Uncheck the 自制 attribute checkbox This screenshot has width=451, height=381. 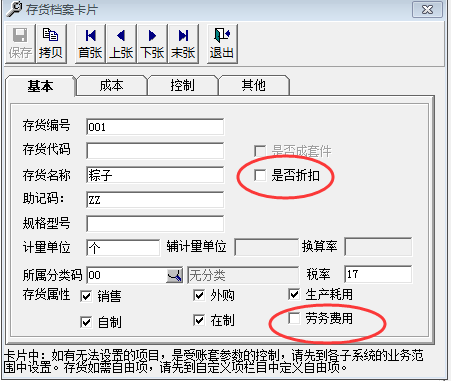click(86, 322)
